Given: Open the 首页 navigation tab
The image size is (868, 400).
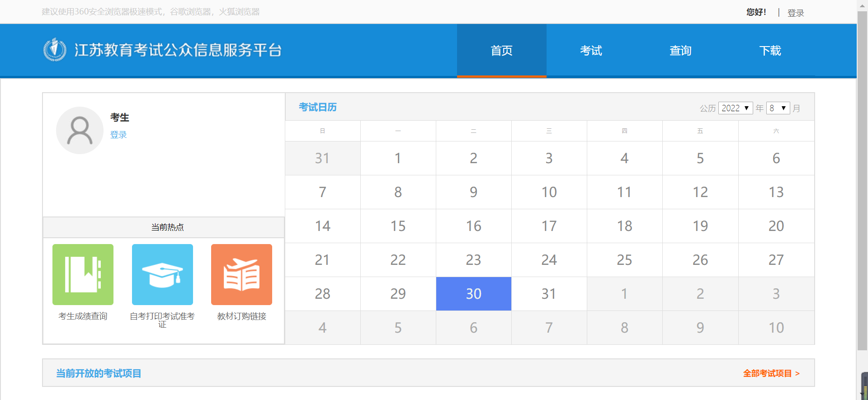Looking at the screenshot, I should (501, 51).
